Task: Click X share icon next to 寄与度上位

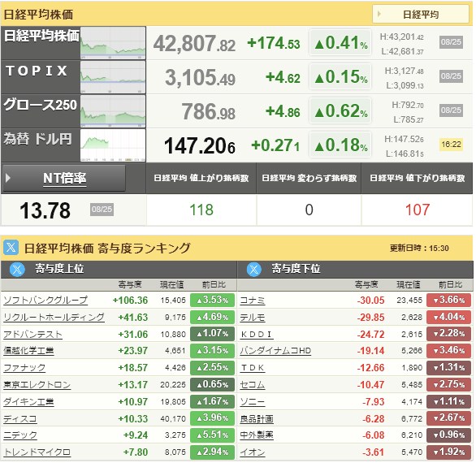Action: coord(17,269)
